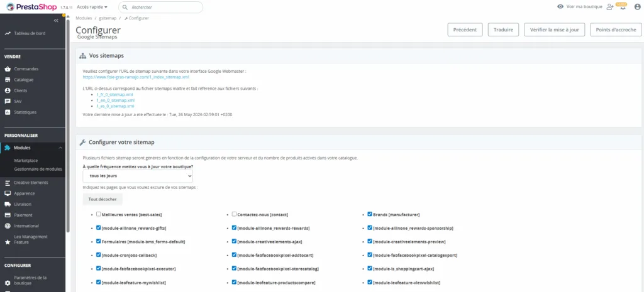Click the Commandes basket icon
This screenshot has width=644, height=292.
point(8,69)
